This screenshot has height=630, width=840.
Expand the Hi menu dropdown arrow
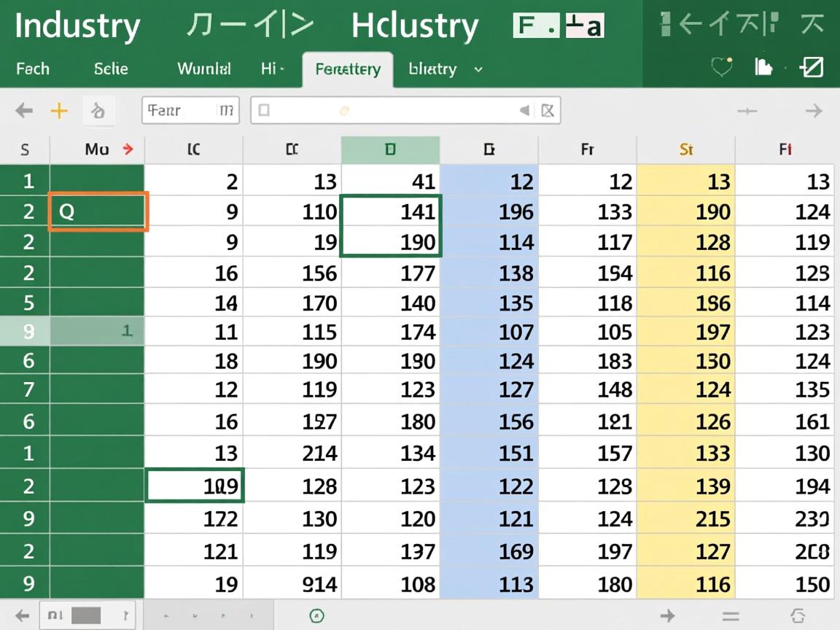(281, 69)
